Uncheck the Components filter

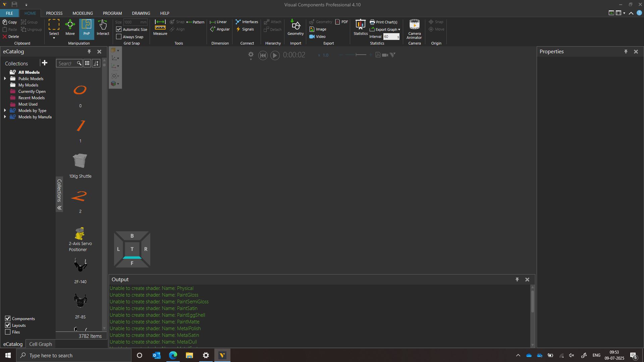pyautogui.click(x=8, y=318)
